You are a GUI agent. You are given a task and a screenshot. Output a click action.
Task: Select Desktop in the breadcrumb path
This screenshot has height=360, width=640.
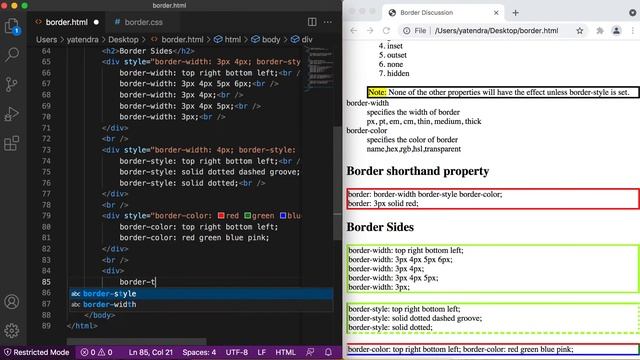tap(123, 40)
